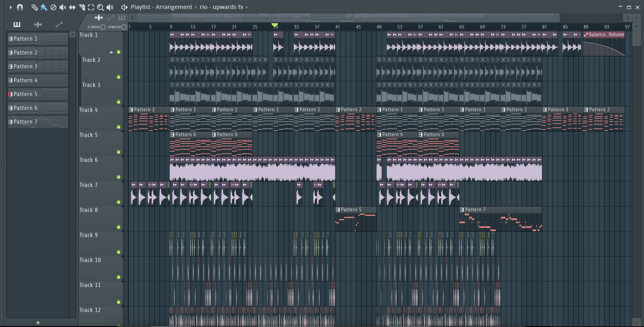This screenshot has width=644, height=327.
Task: Mute Track 6 with its green light
Action: click(x=119, y=177)
